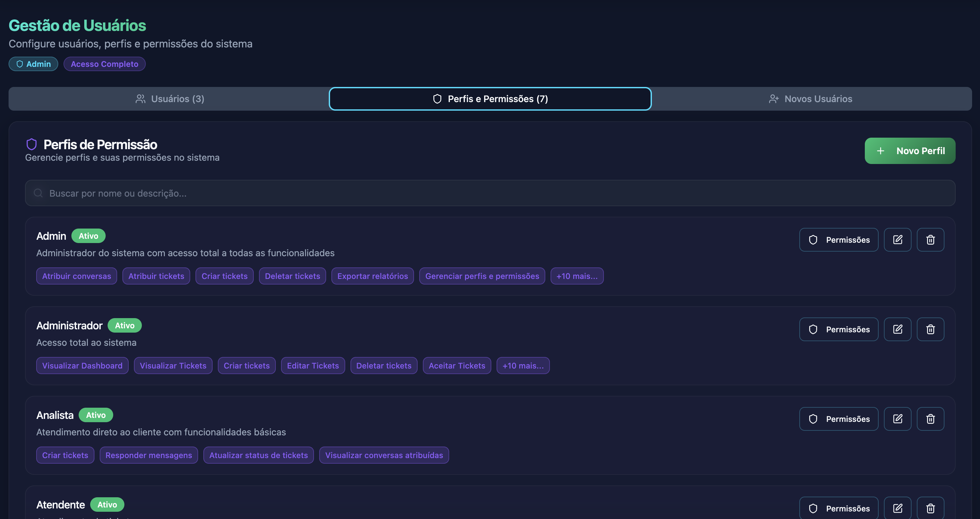Click the 'Acesso Completo' badge
Image resolution: width=980 pixels, height=519 pixels.
tap(104, 64)
